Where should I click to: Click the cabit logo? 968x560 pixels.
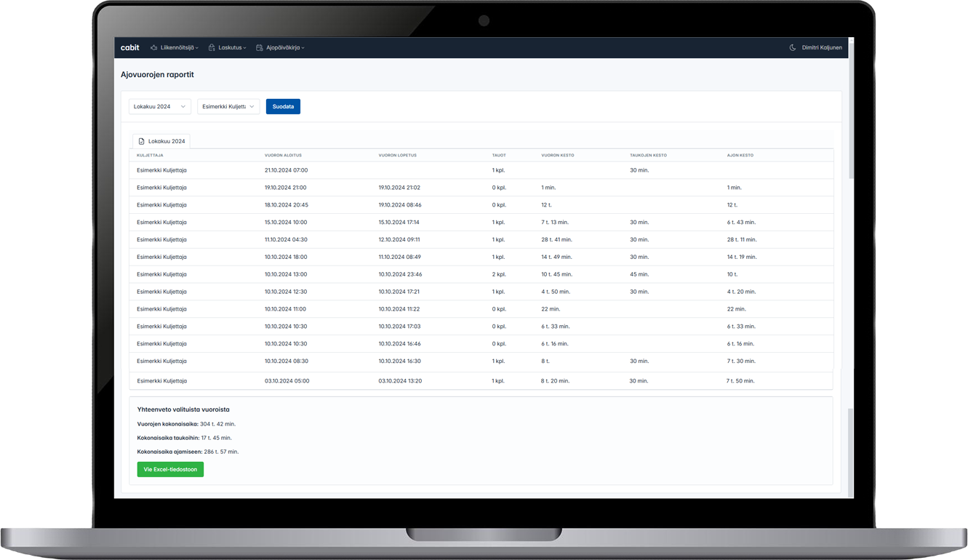point(129,48)
